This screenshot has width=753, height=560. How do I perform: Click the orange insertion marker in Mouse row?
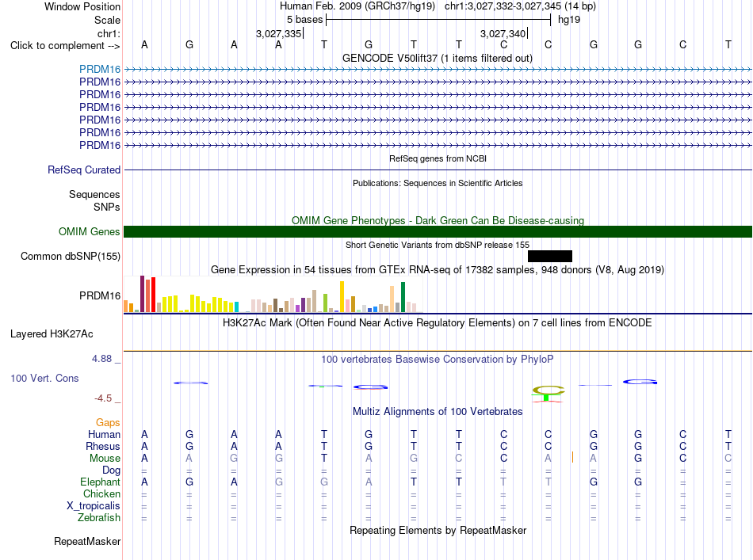click(x=572, y=457)
